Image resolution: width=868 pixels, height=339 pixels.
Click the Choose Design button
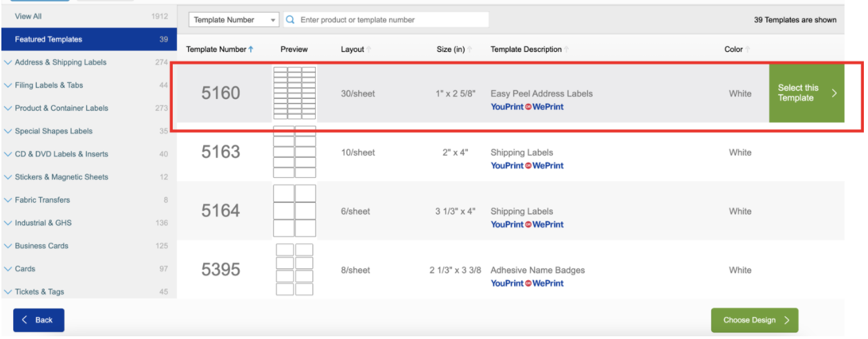(755, 320)
